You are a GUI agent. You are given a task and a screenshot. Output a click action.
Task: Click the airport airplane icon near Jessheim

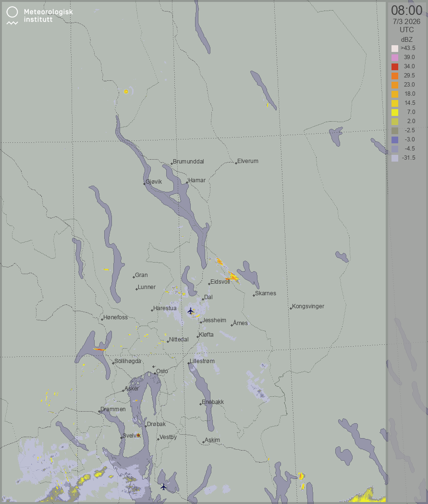click(x=191, y=311)
